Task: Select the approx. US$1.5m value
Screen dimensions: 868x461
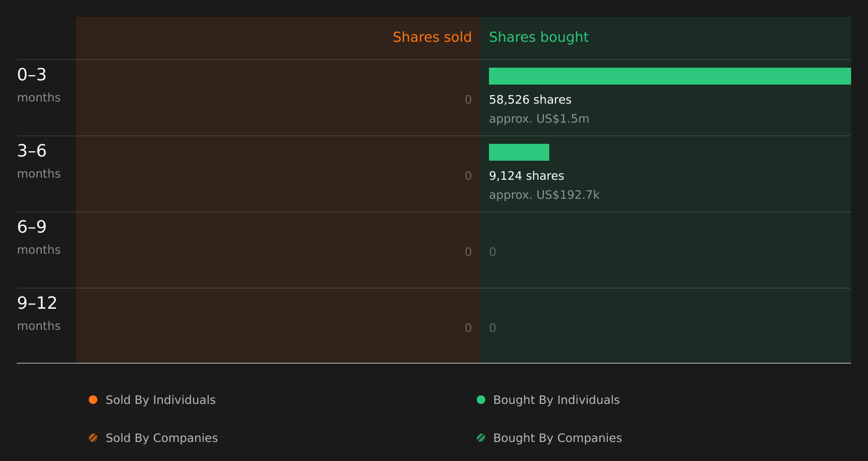Action: (x=539, y=119)
